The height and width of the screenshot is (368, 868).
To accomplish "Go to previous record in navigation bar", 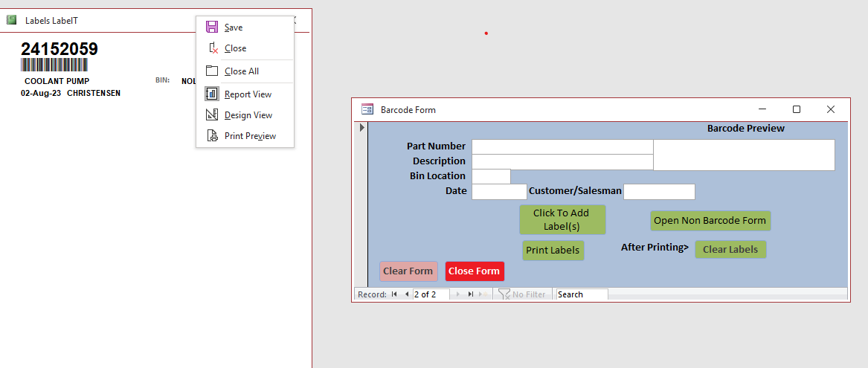I will click(x=406, y=294).
